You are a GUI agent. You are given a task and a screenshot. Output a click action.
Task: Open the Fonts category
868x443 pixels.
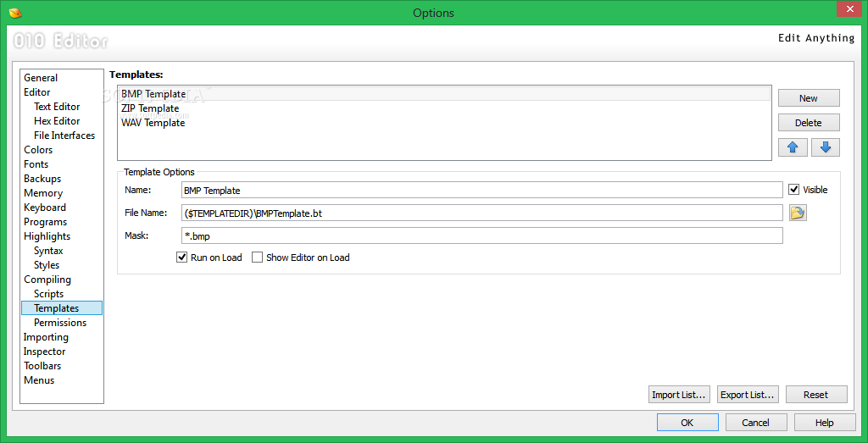click(36, 164)
